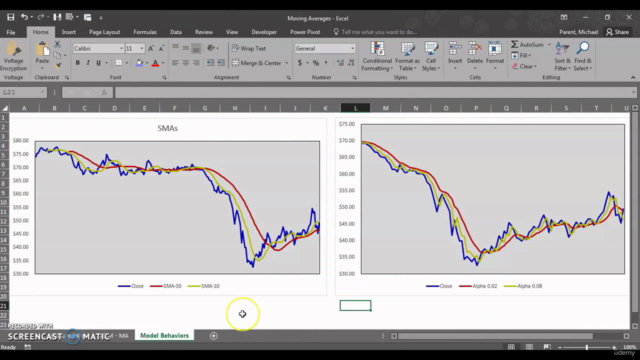Center text horizontally
The height and width of the screenshot is (360, 640).
[186, 63]
